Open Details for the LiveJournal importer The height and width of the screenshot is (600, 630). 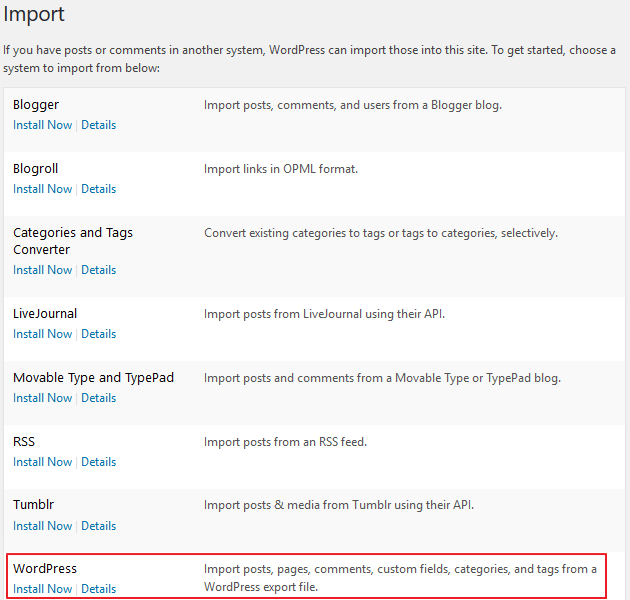(x=98, y=334)
